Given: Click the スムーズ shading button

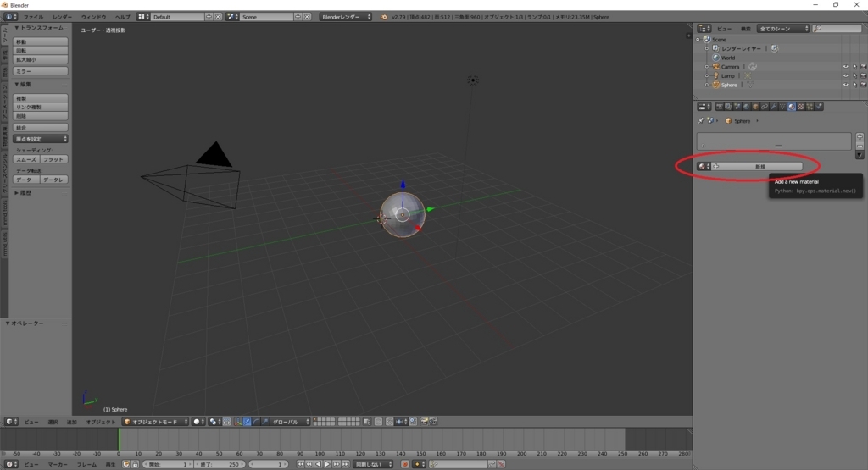Looking at the screenshot, I should (x=26, y=159).
